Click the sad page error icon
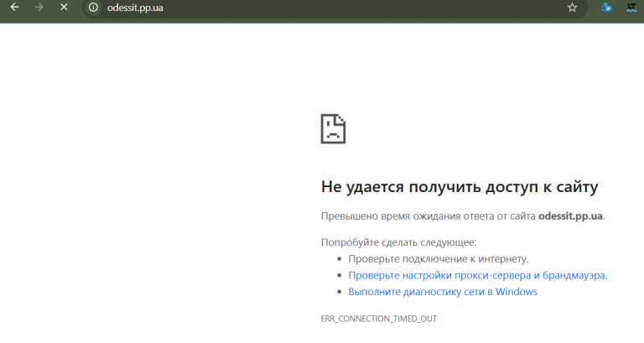Image resolution: width=644 pixels, height=343 pixels. pos(333,129)
